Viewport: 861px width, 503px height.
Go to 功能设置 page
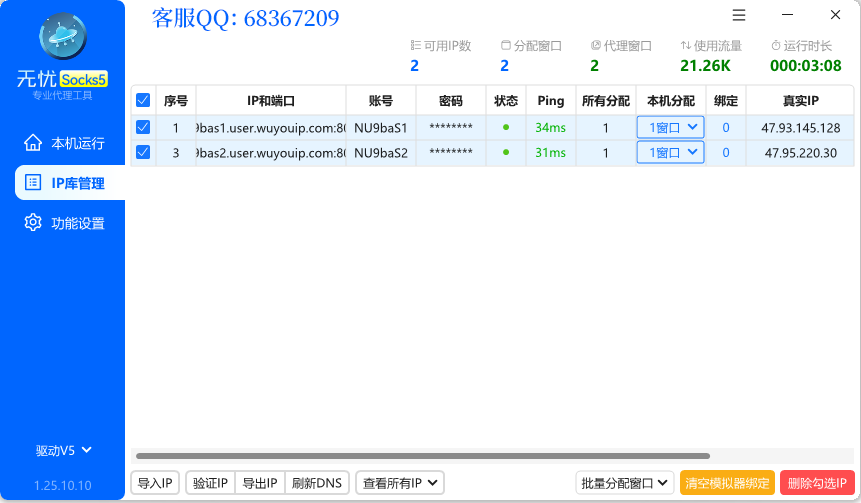point(63,223)
